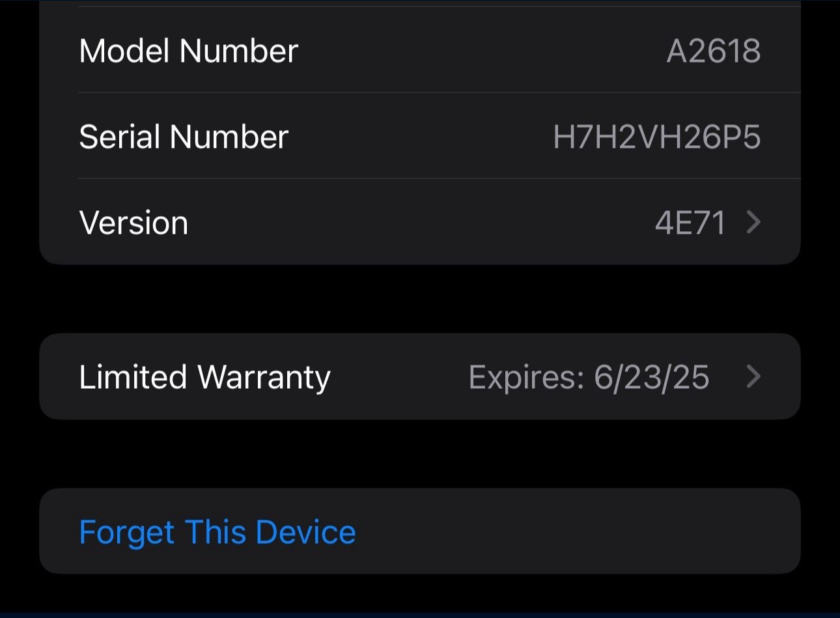Click the Model Number label
The image size is (840, 618).
coord(189,51)
